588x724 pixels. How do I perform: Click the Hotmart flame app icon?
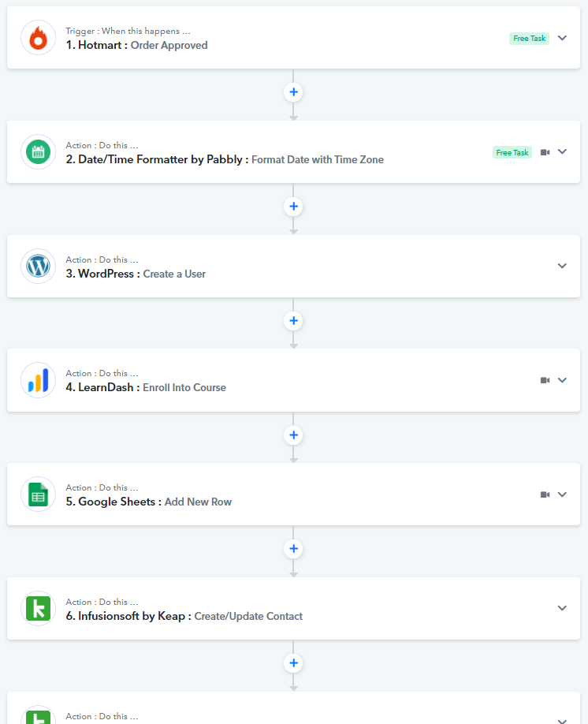(x=39, y=38)
